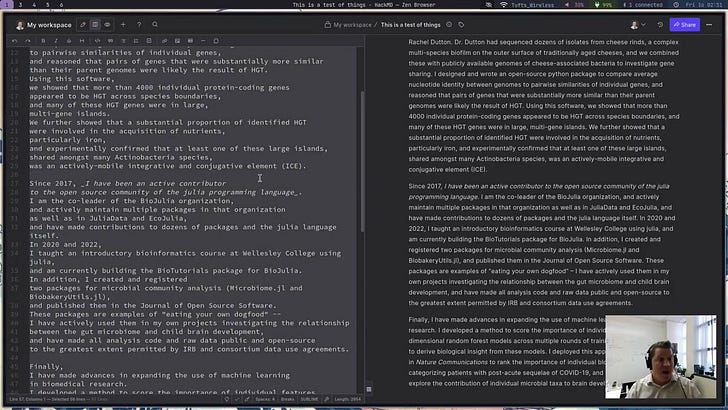
Task: Insert blockquote icon
Action: (x=110, y=41)
